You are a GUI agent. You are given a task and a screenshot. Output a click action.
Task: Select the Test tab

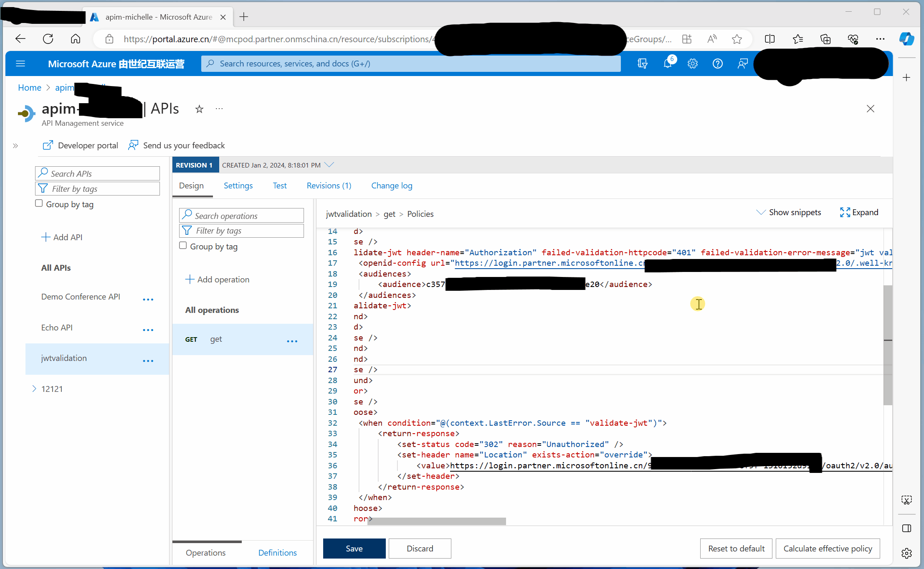tap(279, 185)
